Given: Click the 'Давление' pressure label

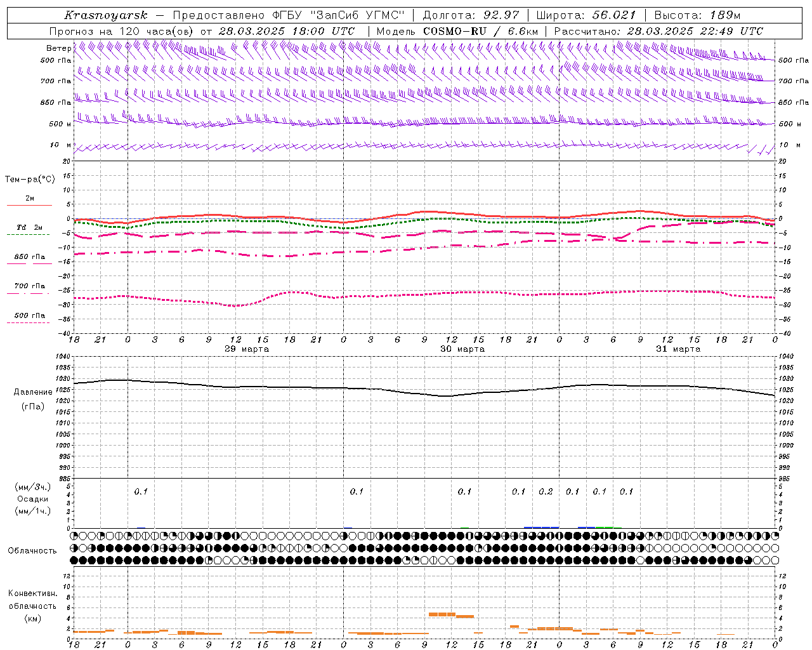Looking at the screenshot, I should (33, 392).
